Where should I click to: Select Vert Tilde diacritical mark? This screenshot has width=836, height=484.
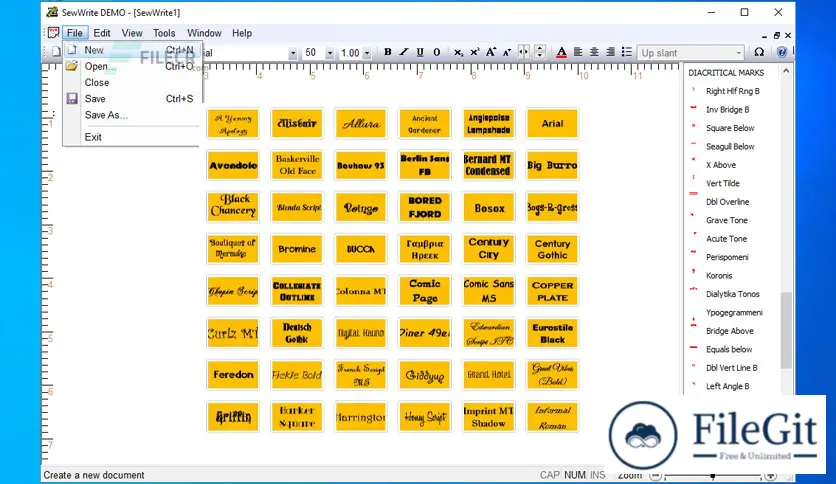[722, 183]
